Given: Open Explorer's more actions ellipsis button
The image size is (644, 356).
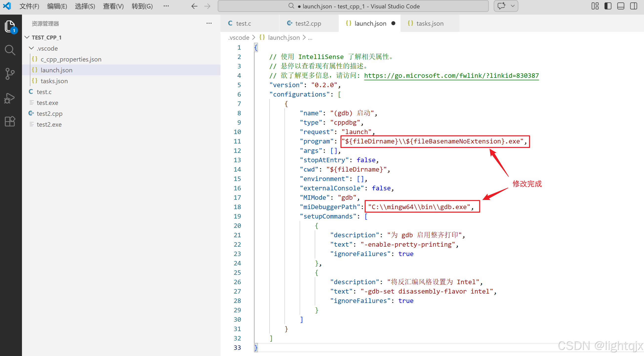Looking at the screenshot, I should [209, 23].
